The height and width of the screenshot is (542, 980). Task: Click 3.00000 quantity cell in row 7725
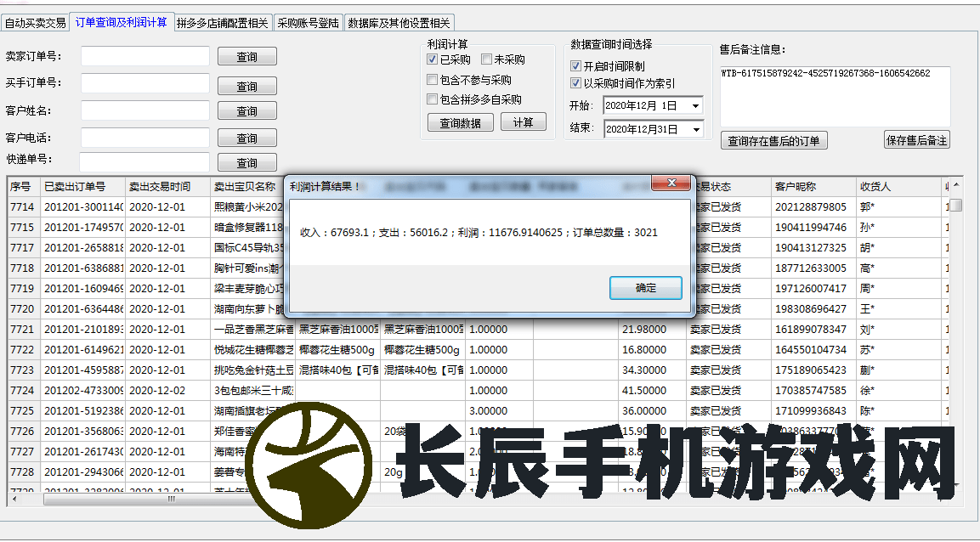click(x=500, y=411)
